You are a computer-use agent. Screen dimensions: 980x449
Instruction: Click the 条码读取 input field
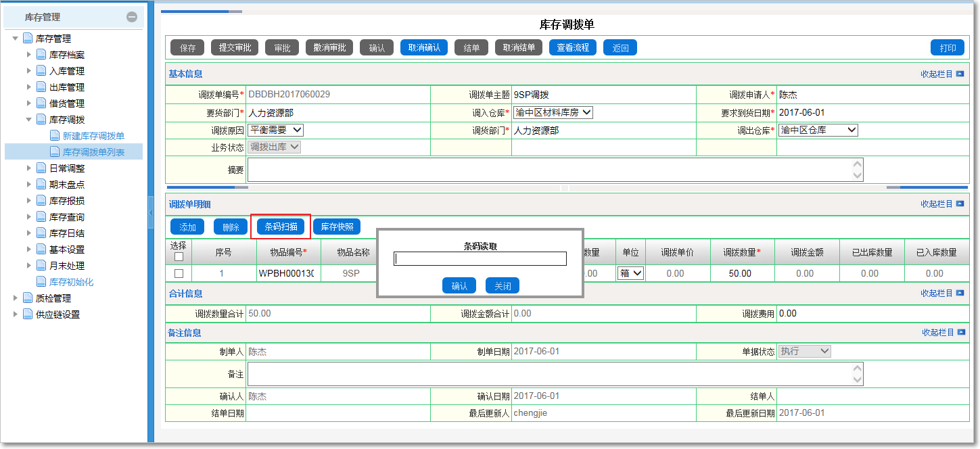(x=480, y=259)
